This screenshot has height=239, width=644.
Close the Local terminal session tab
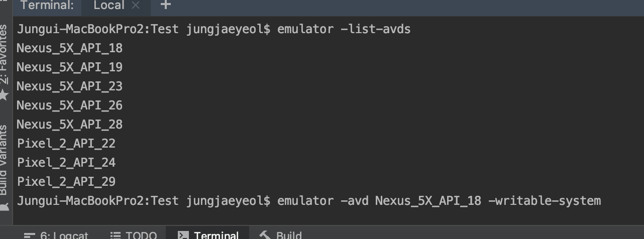pyautogui.click(x=135, y=6)
